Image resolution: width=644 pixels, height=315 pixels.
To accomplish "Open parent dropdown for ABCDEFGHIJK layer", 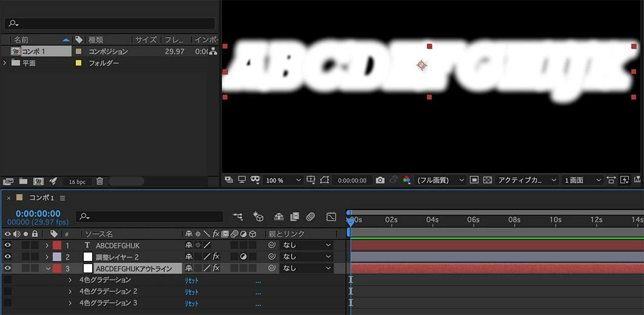I will point(306,245).
